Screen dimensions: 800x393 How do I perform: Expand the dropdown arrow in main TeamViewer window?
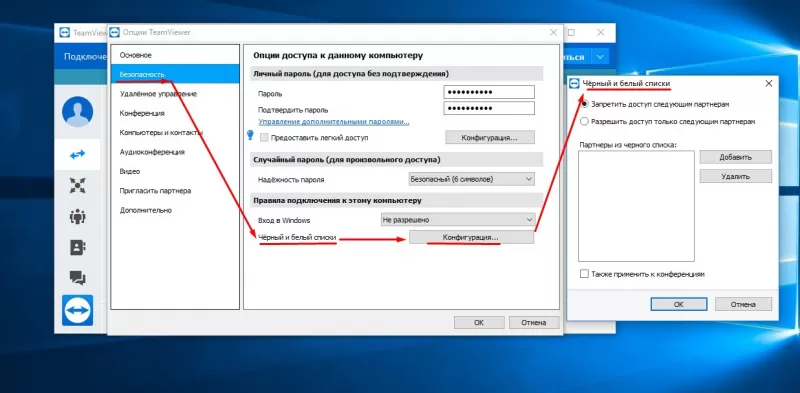[601, 57]
